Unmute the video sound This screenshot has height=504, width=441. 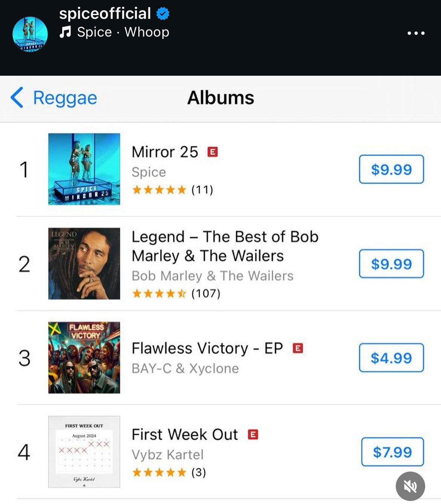[x=410, y=486]
